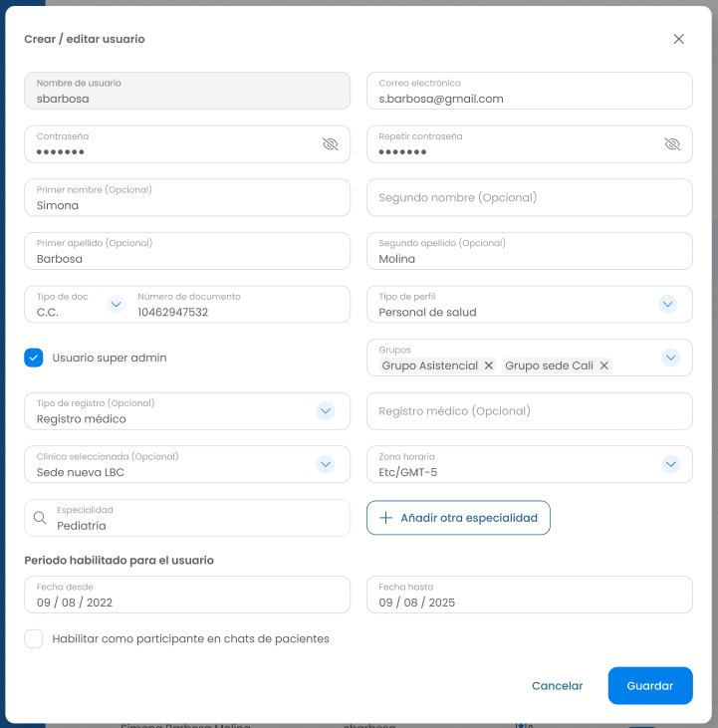Expand Tipo de registro dropdown

point(326,411)
